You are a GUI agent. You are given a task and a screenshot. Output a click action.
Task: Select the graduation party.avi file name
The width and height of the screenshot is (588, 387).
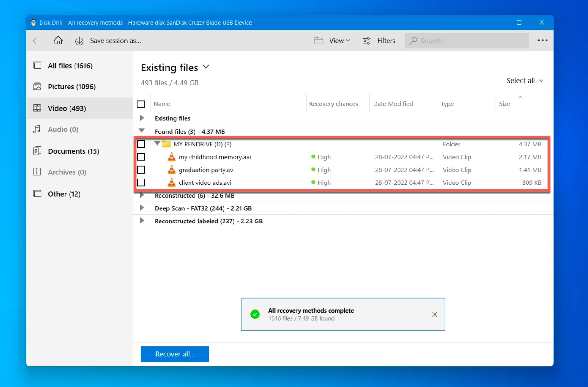206,170
